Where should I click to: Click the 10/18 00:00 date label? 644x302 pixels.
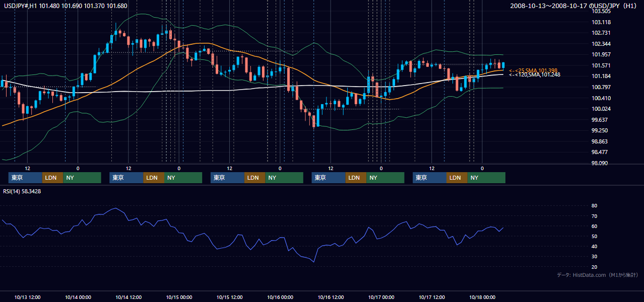click(482, 297)
